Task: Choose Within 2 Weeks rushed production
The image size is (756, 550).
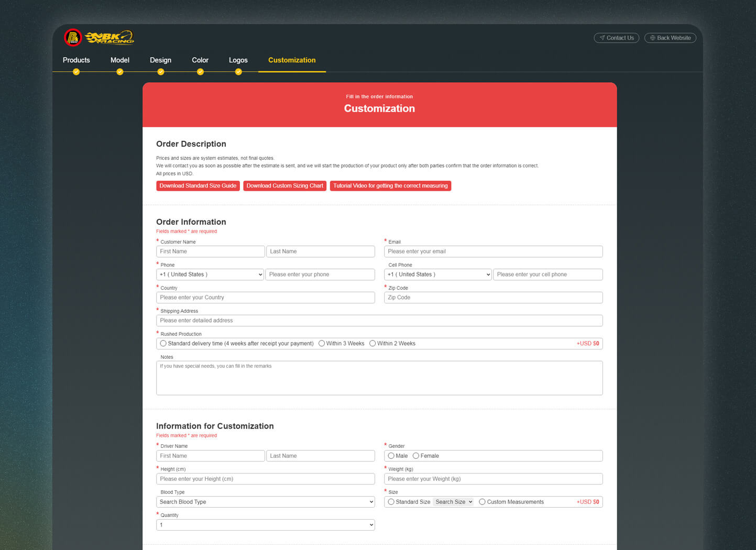Action: tap(372, 344)
